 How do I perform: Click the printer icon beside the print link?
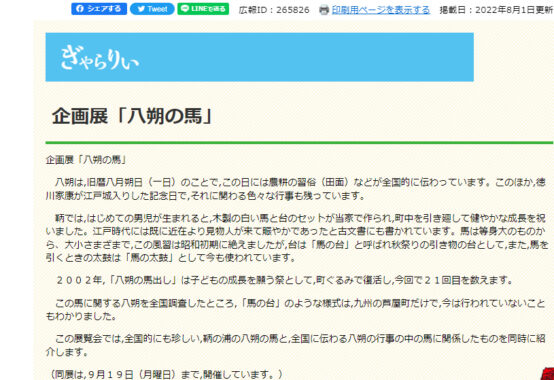[324, 10]
